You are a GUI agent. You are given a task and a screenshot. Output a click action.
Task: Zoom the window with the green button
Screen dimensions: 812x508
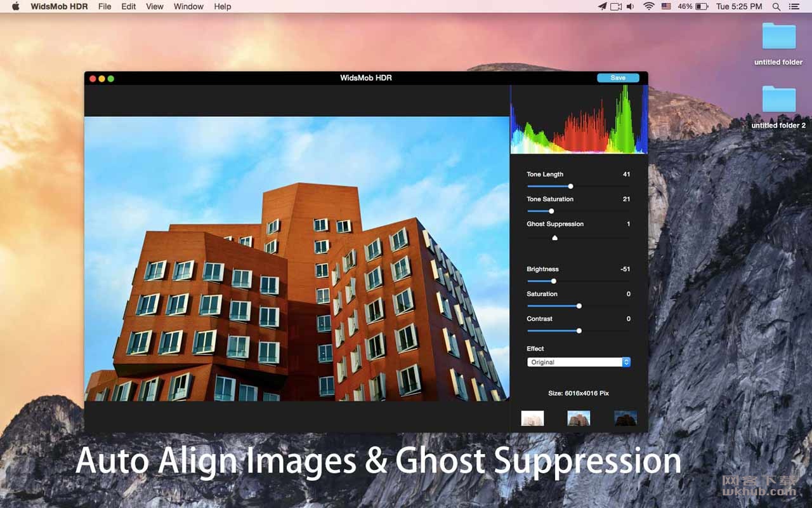click(110, 78)
